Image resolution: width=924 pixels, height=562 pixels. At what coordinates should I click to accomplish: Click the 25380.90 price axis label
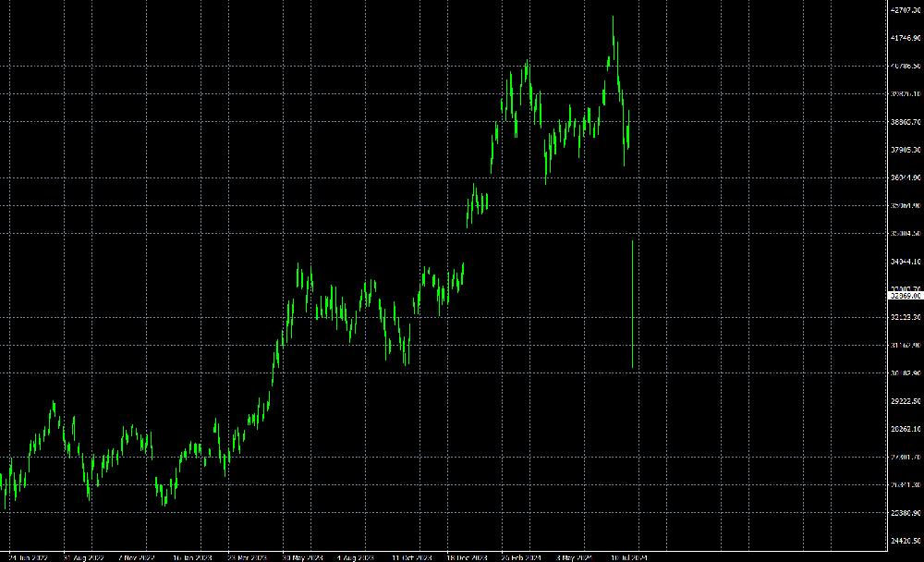pyautogui.click(x=905, y=513)
